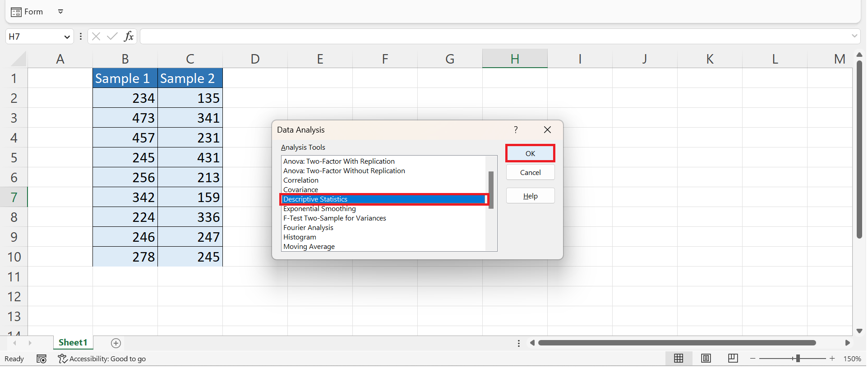
Task: Switch to the Sheet1 tab
Action: pyautogui.click(x=73, y=343)
